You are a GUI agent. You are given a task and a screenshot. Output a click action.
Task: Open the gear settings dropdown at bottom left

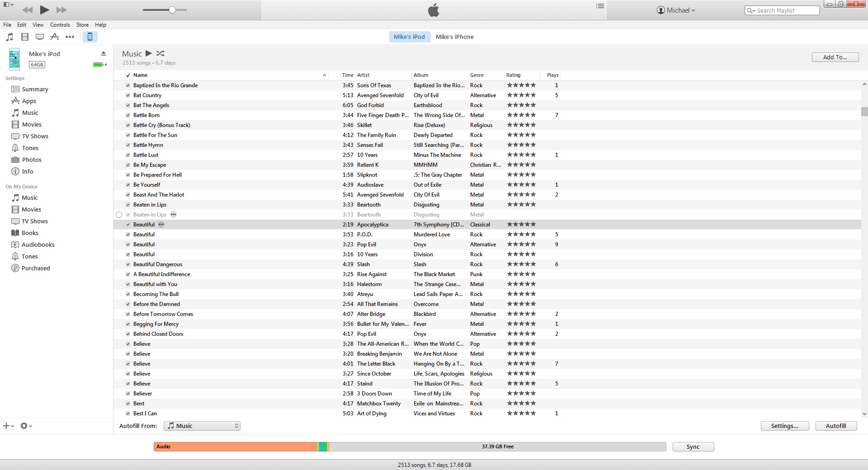click(26, 426)
